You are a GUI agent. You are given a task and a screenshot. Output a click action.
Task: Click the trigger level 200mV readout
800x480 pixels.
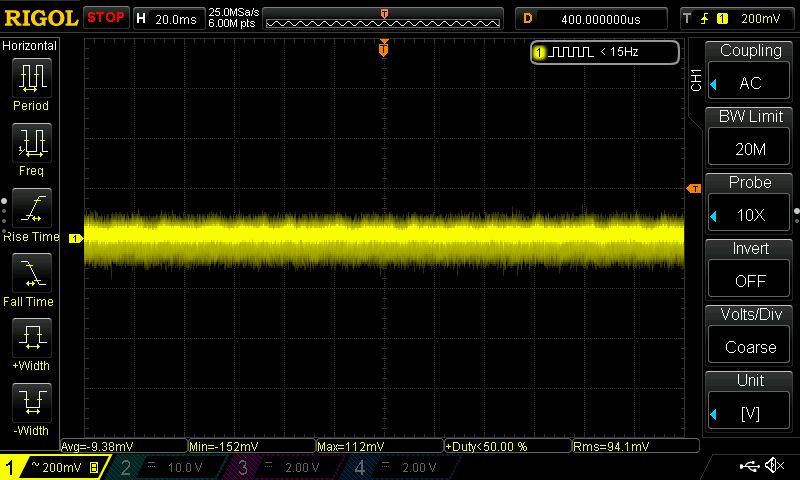(x=760, y=19)
